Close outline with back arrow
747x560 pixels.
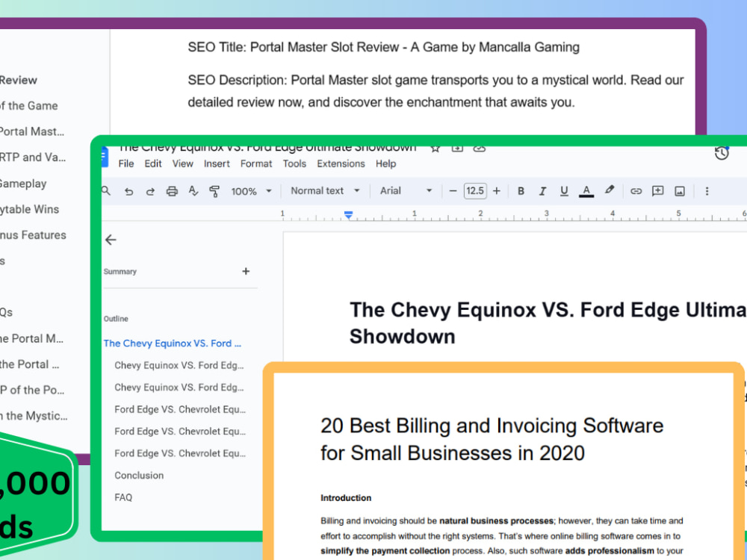(111, 240)
